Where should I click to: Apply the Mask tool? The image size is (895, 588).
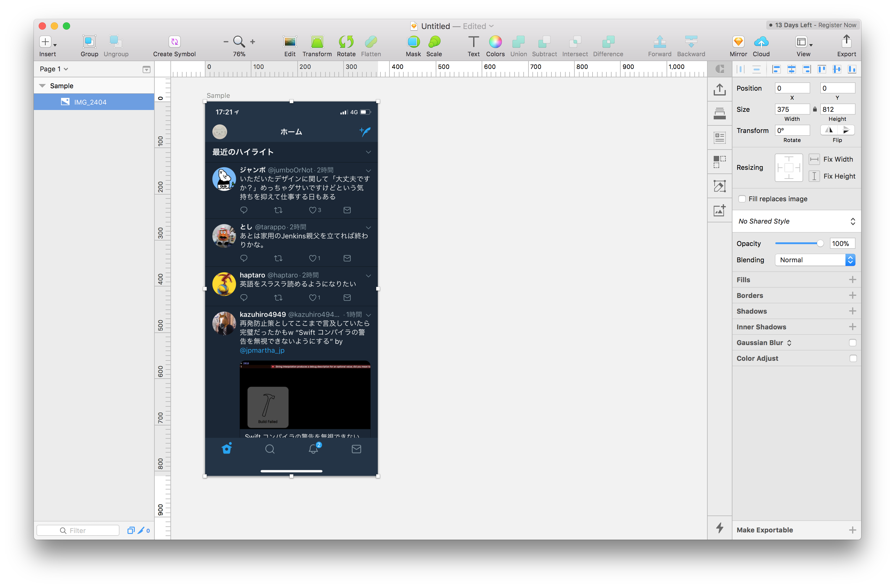point(413,42)
